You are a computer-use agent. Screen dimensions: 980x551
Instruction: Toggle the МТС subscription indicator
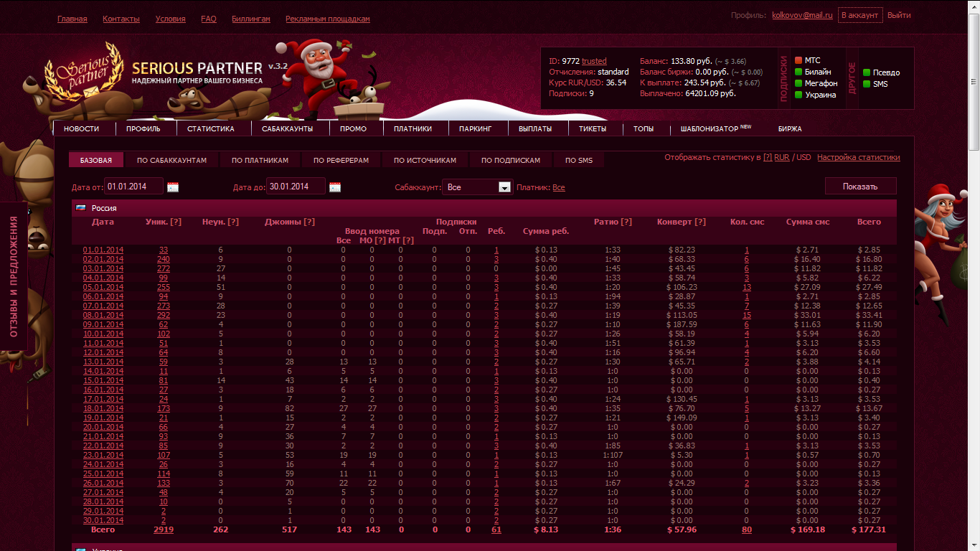(798, 61)
